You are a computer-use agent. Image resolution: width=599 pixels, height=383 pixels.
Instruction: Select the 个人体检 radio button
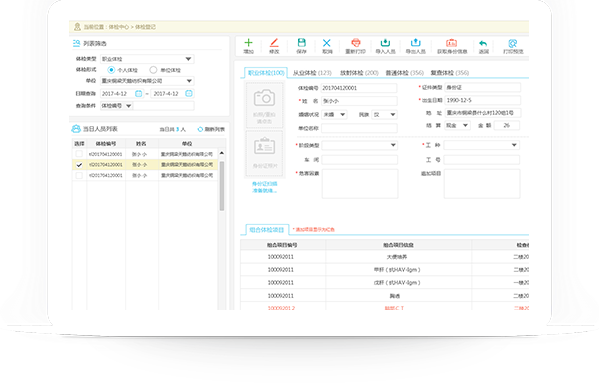click(111, 70)
